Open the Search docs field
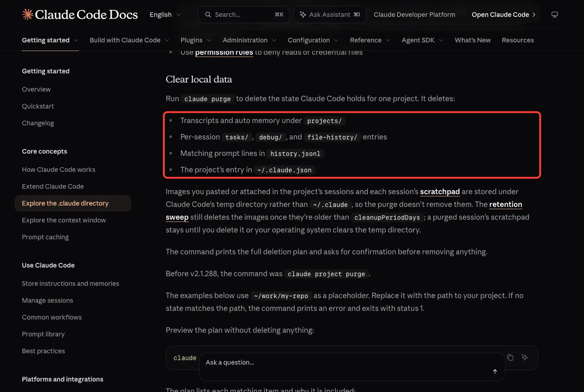Screen dimensions: 584x392 [x=244, y=15]
